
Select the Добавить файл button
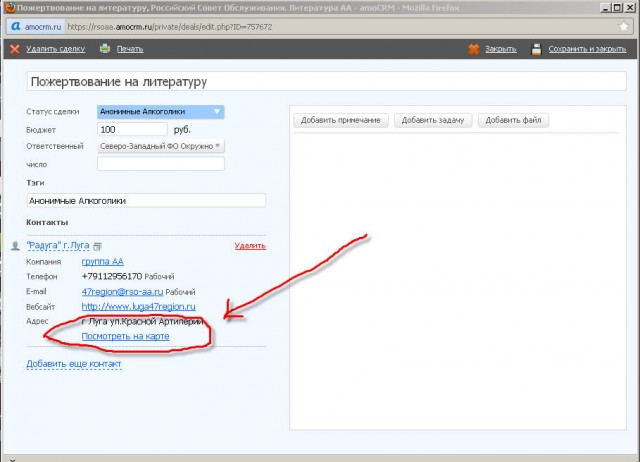[513, 120]
